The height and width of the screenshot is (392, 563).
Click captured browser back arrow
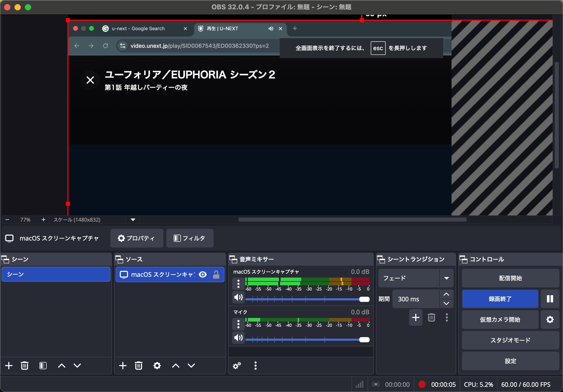point(77,46)
